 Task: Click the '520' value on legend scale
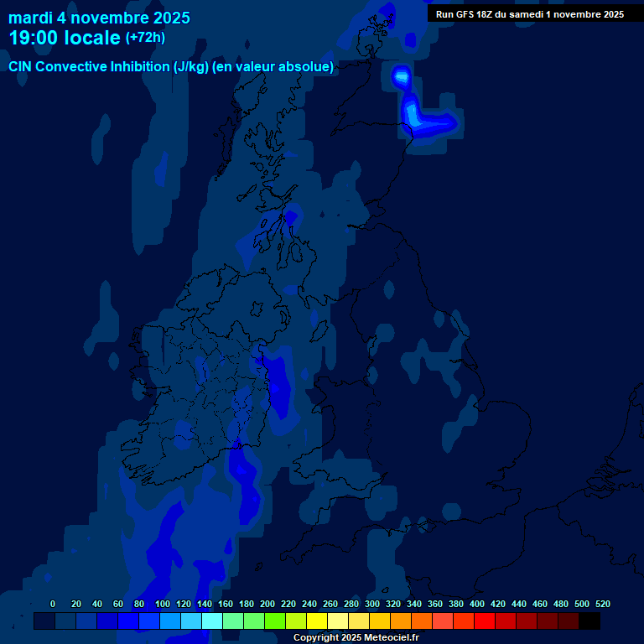[x=602, y=604]
